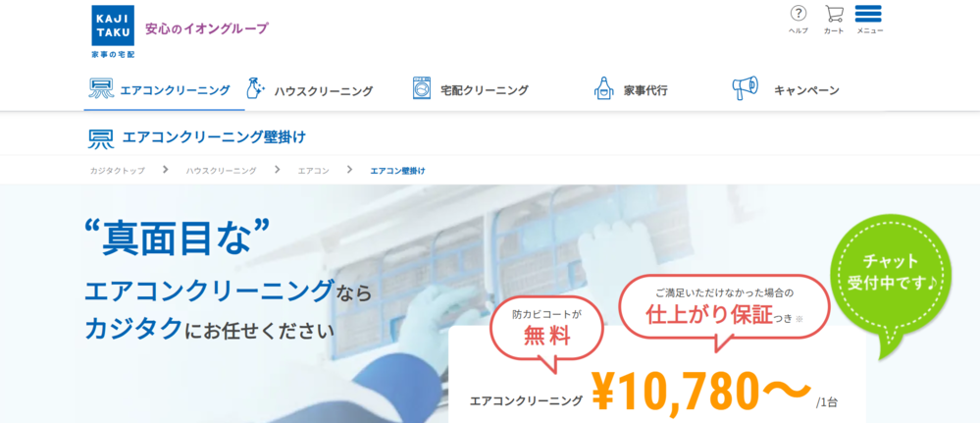Screen dimensions: 980x423
Task: Follow the エアコン breadcrumb link
Action: 313,171
